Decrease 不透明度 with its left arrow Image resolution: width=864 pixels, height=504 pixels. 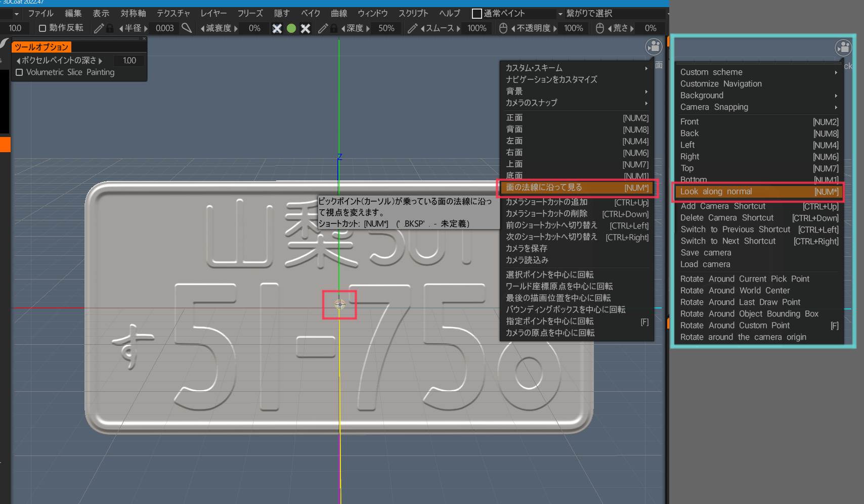click(513, 28)
